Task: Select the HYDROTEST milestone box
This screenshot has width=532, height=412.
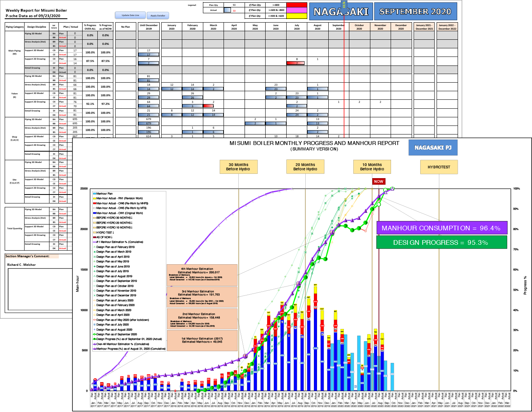Action: tap(439, 167)
